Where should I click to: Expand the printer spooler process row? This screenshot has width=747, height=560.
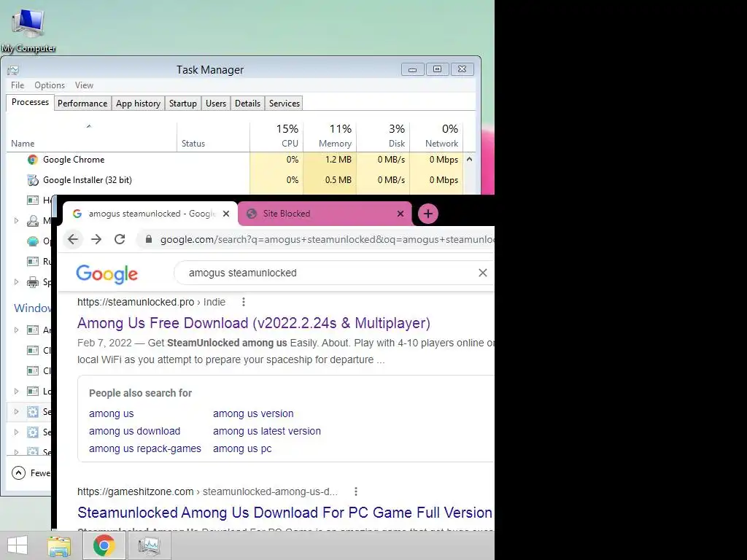click(x=16, y=282)
